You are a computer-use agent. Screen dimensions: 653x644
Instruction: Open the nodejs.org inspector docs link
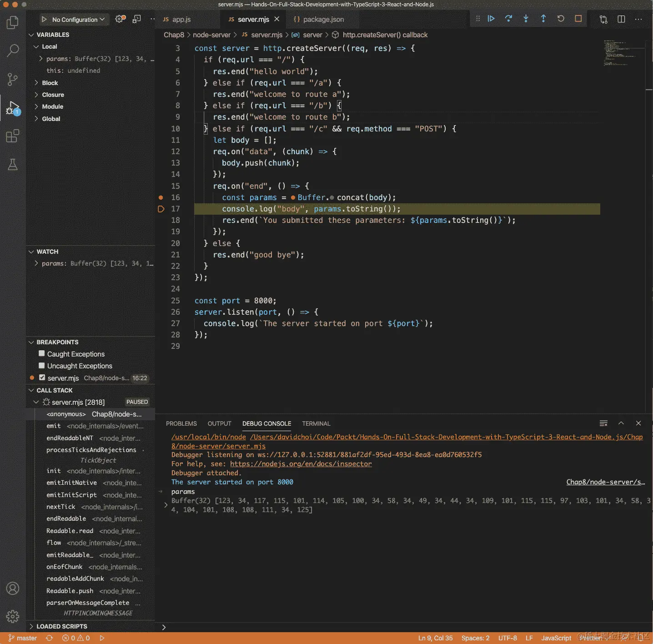pos(301,464)
